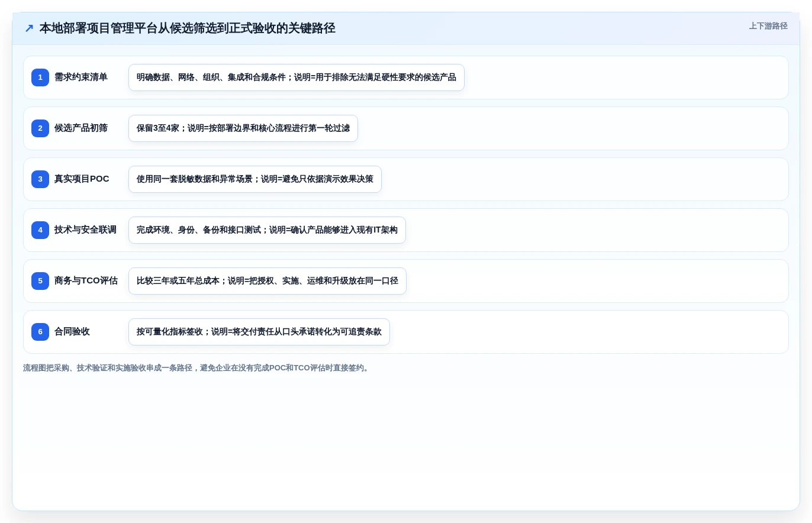Select step number badge 1
Viewport: 812px width, 523px height.
[x=40, y=78]
